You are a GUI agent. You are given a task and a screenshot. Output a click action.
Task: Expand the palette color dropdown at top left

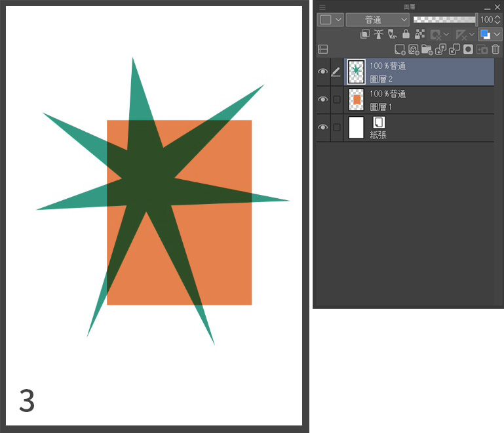point(330,20)
